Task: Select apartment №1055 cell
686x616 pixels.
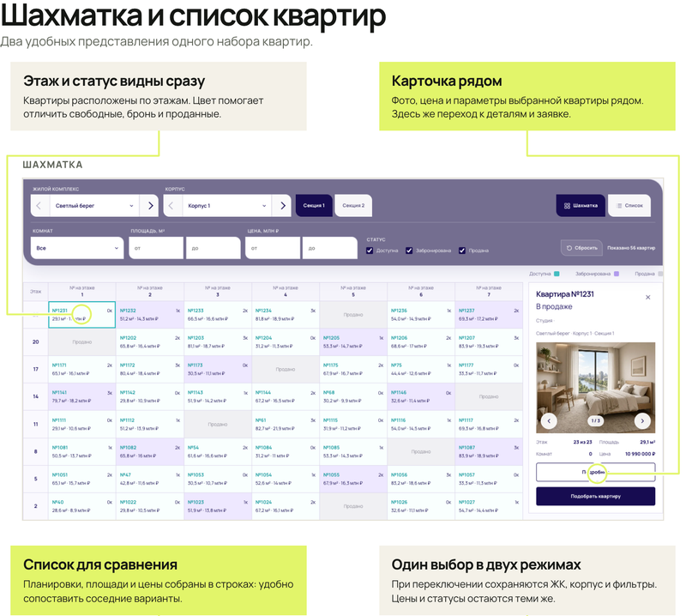Action: coord(353,479)
